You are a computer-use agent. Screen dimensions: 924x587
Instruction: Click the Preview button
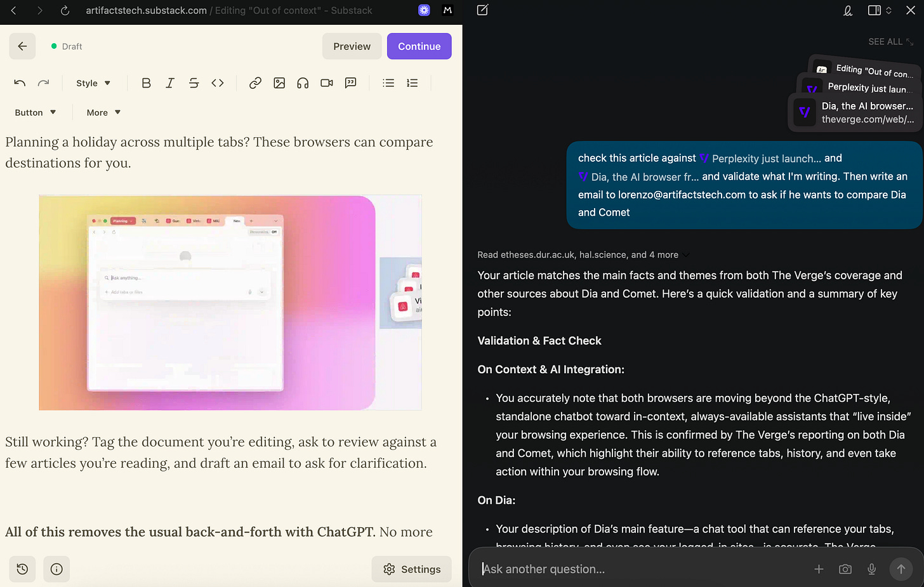tap(352, 46)
